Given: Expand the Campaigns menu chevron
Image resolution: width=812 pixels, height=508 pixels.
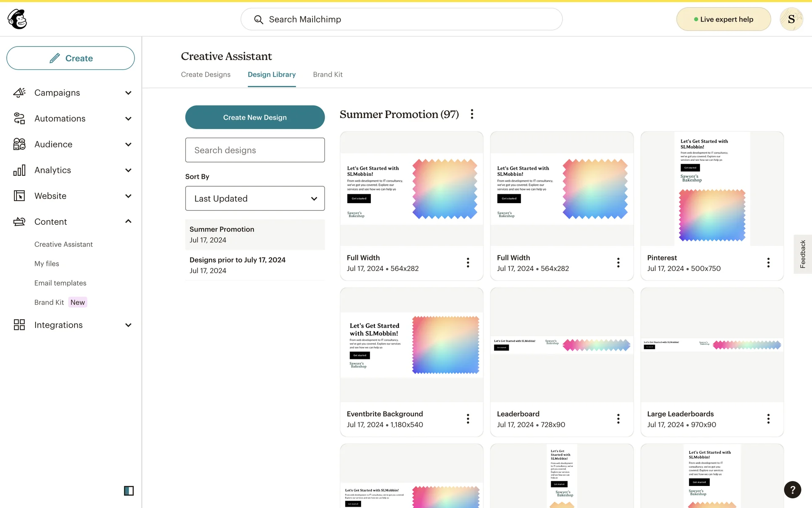Looking at the screenshot, I should (x=128, y=93).
